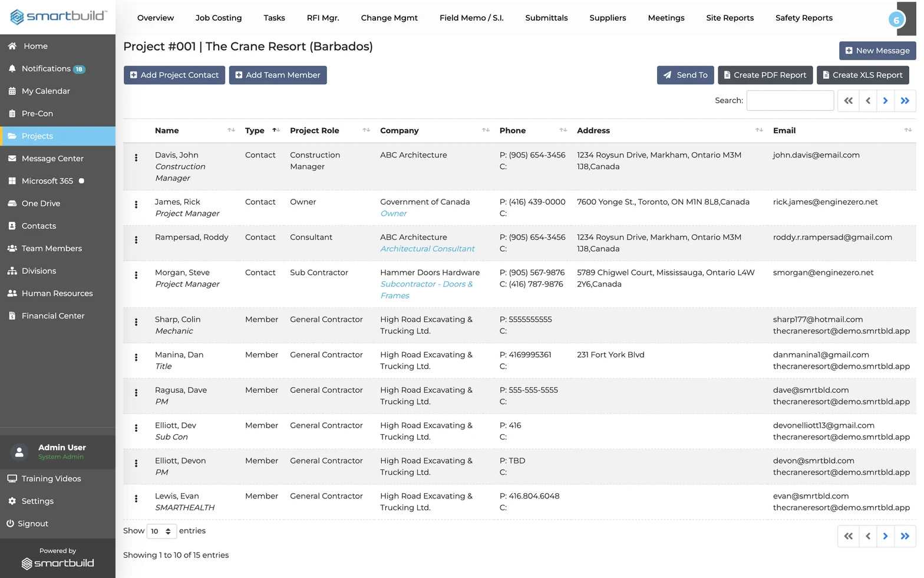Open the three-dot menu for Davis, John
924x578 pixels.
[x=136, y=157]
